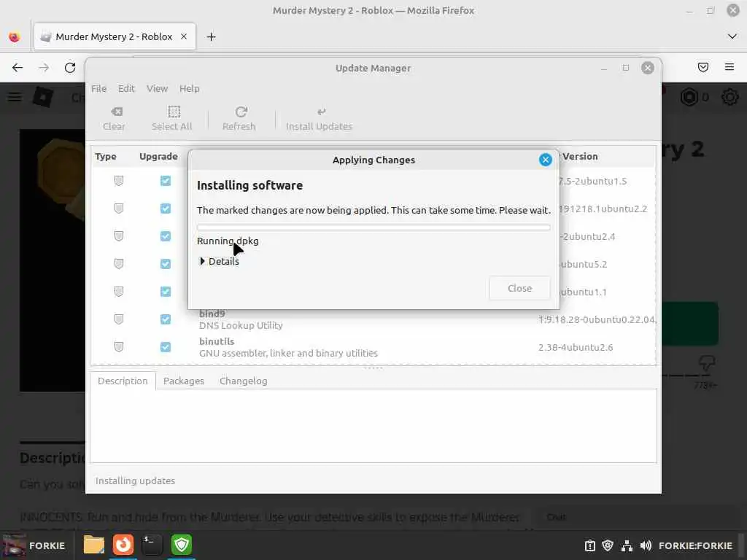Click the Firefox icon in the taskbar
747x560 pixels.
(x=123, y=545)
